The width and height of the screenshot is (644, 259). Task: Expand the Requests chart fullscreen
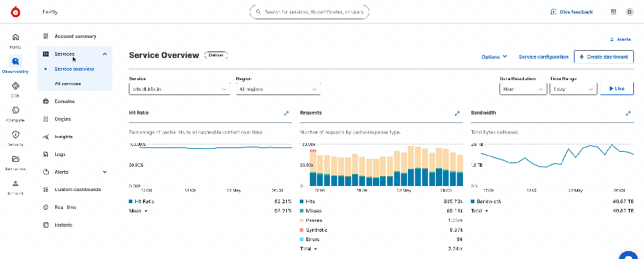click(457, 113)
